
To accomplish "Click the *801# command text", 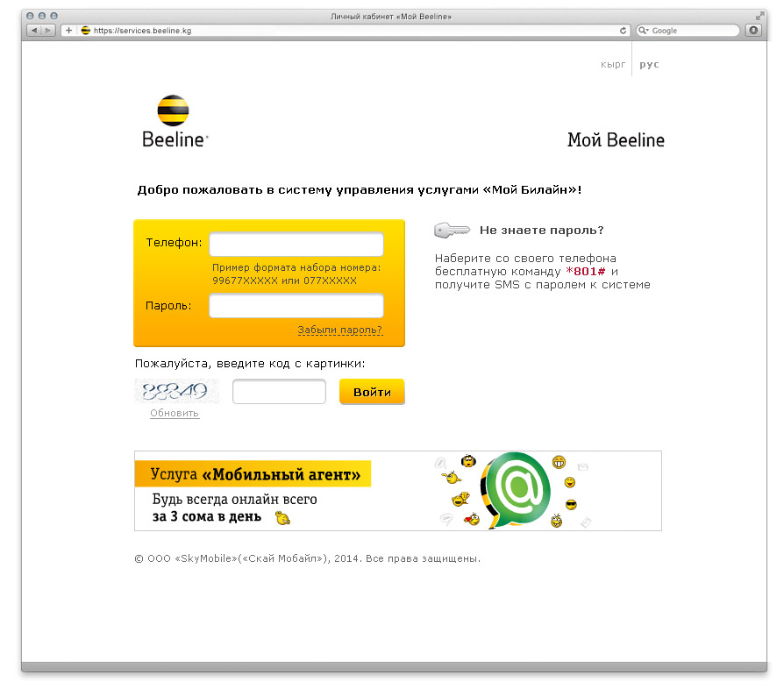I will click(586, 271).
